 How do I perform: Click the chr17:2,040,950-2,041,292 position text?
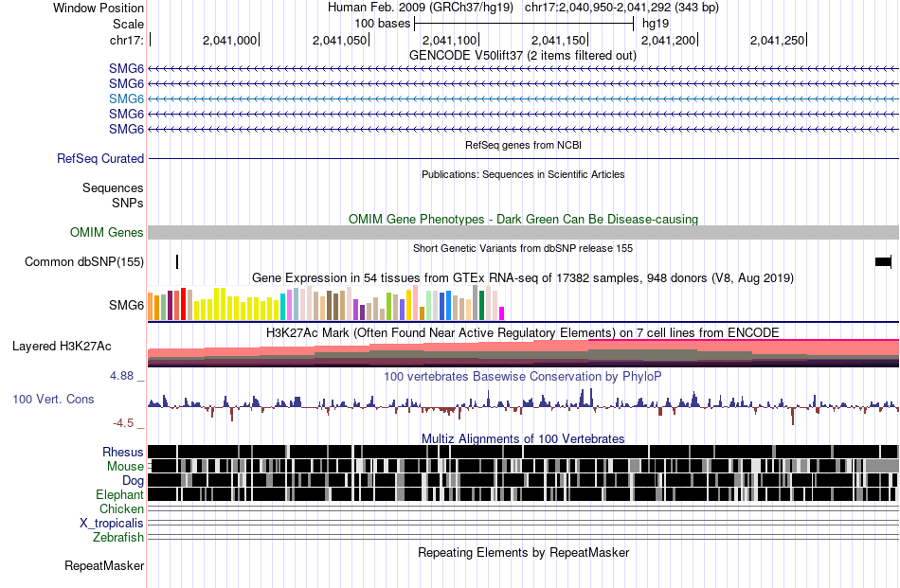tap(621, 8)
